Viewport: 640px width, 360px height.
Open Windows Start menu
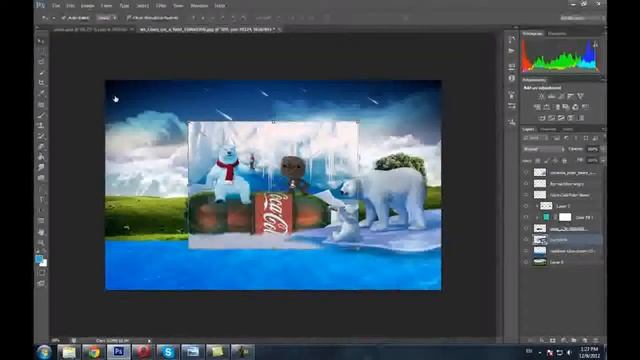click(x=44, y=352)
